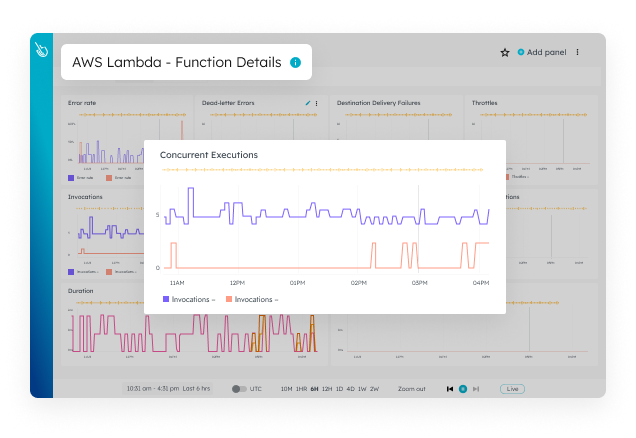636x438 pixels.
Task: Click Zoom out in the time bar
Action: click(x=411, y=389)
